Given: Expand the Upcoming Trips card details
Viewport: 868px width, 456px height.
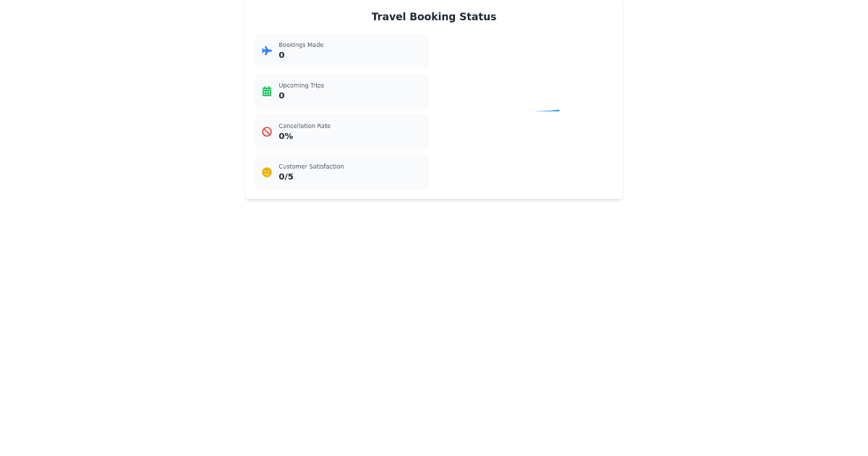Looking at the screenshot, I should coord(341,91).
